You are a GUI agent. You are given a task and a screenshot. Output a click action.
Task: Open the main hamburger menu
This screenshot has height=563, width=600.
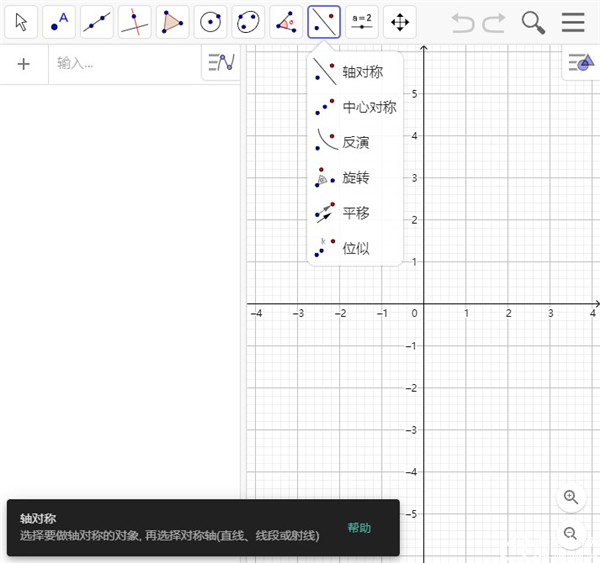point(573,22)
